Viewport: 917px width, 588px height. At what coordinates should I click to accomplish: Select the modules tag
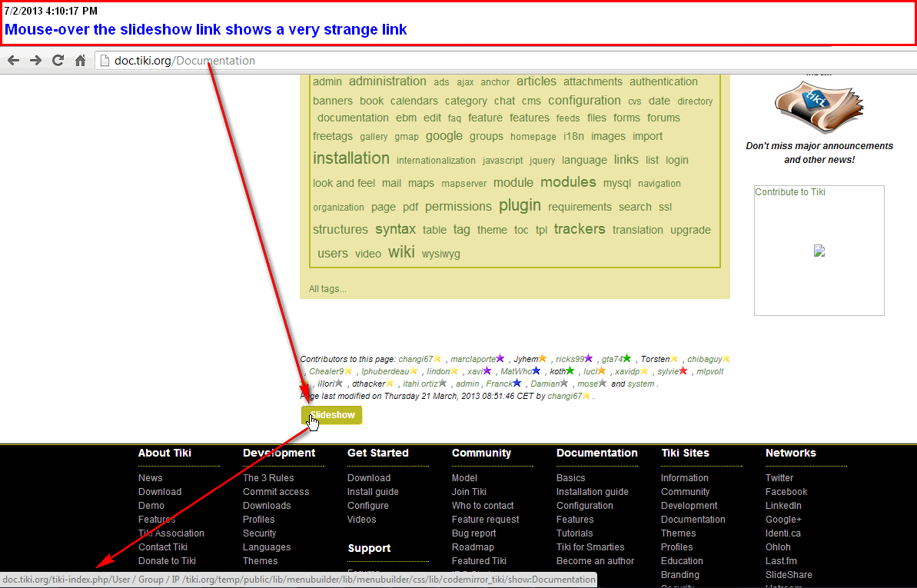569,182
